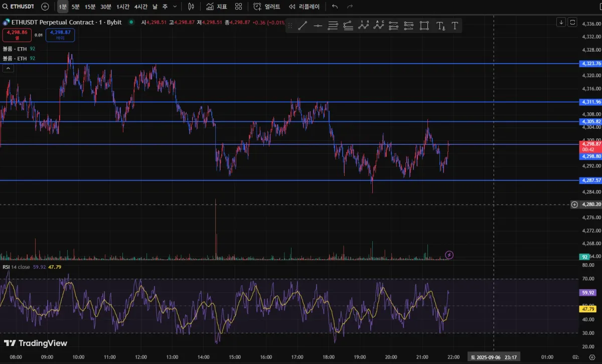Start bar replay with 리플레이
This screenshot has width=602, height=364.
(304, 7)
